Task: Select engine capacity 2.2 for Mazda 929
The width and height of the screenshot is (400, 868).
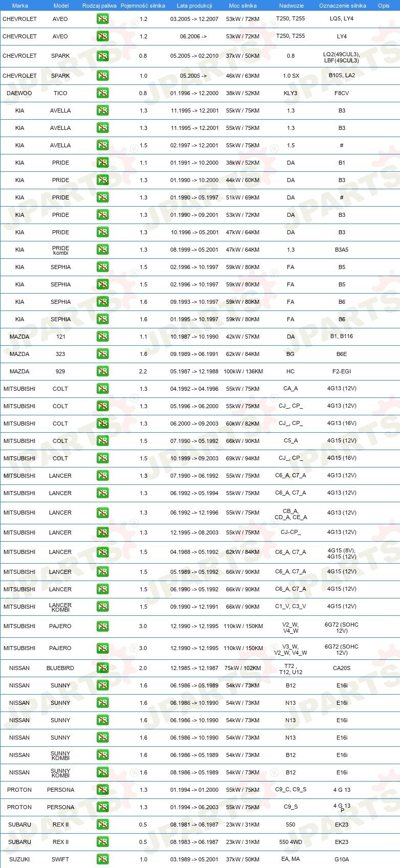Action: 143,371
